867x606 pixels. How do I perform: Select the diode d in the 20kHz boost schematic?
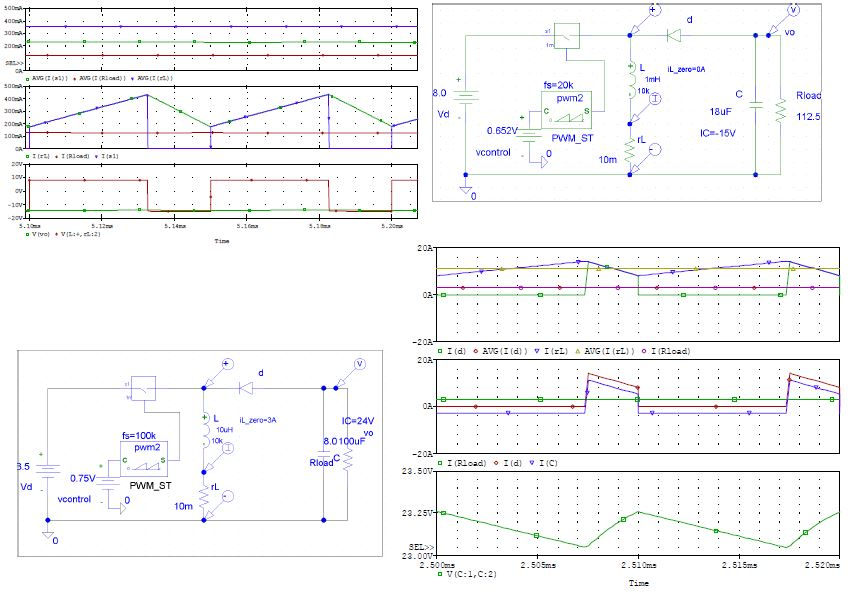tap(671, 34)
